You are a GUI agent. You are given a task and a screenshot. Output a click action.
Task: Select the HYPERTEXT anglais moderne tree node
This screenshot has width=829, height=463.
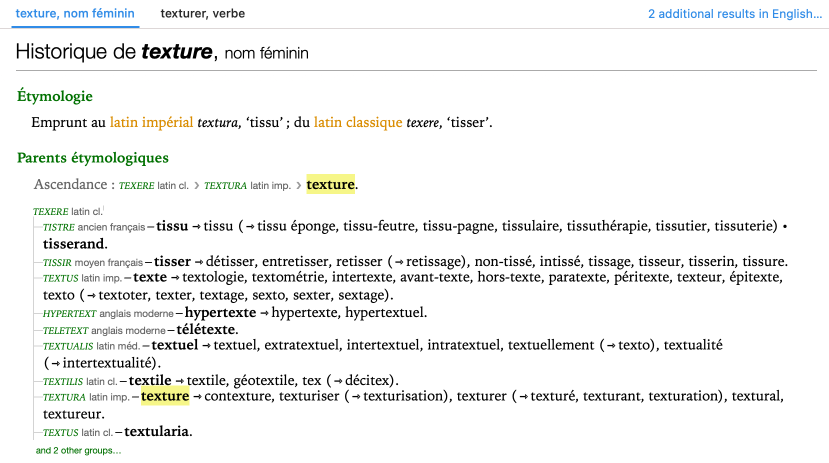point(68,314)
